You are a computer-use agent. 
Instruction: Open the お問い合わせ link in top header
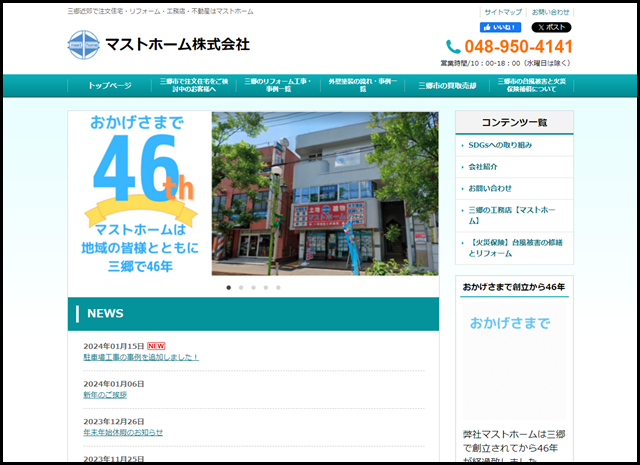pos(550,12)
